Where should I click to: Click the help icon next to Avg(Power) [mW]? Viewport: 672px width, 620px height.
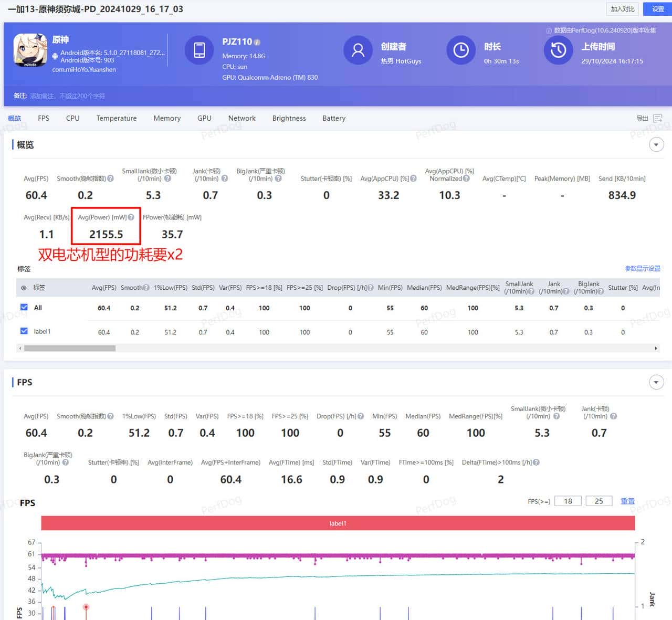point(130,216)
